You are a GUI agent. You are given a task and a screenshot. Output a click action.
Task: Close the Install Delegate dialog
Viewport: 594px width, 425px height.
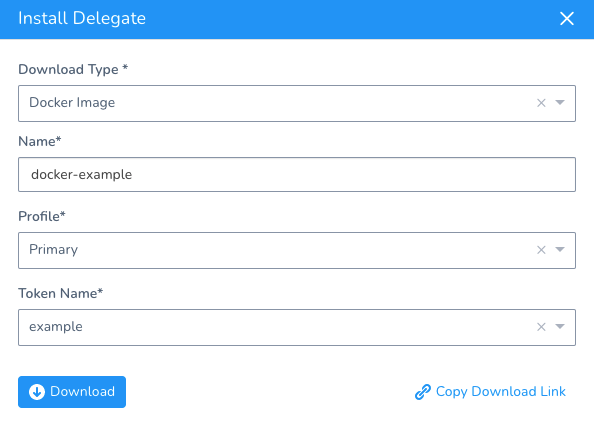567,18
